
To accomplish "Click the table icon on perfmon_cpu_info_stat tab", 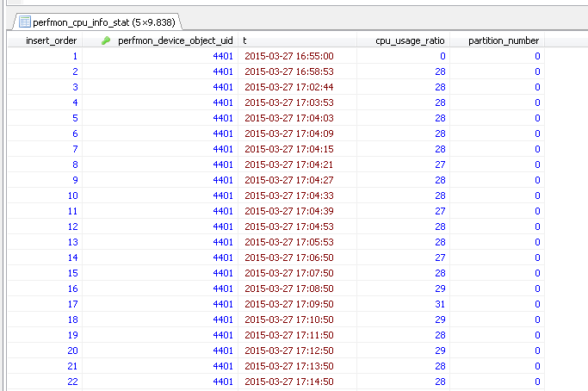I will 25,22.
